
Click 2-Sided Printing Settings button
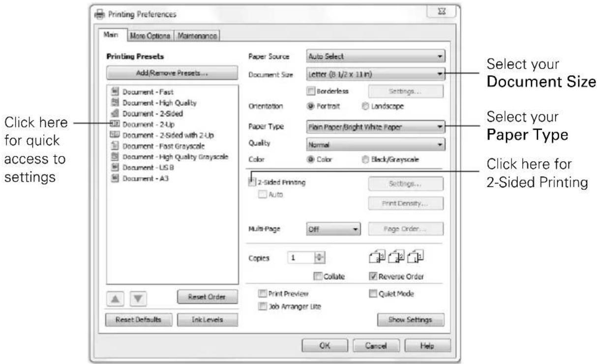coord(406,184)
